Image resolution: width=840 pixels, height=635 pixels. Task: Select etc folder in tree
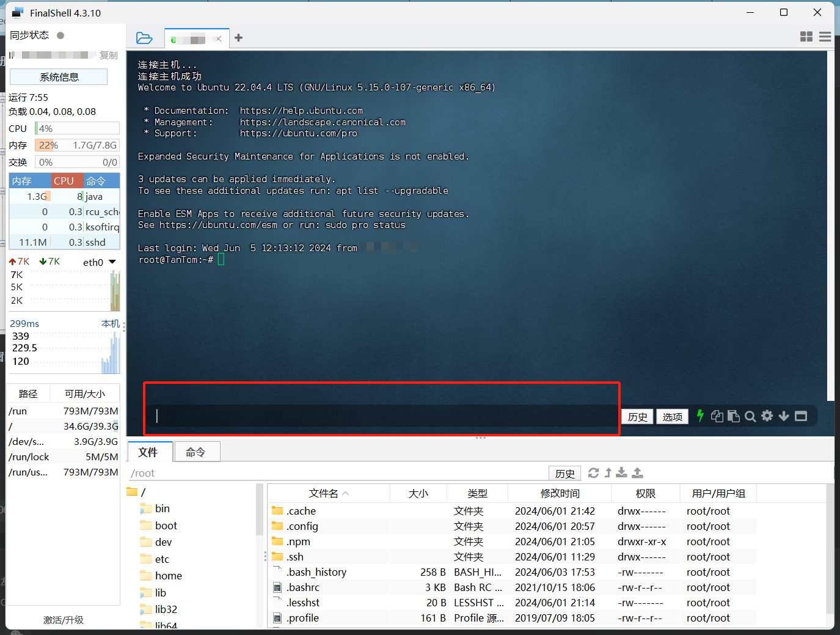pyautogui.click(x=155, y=559)
